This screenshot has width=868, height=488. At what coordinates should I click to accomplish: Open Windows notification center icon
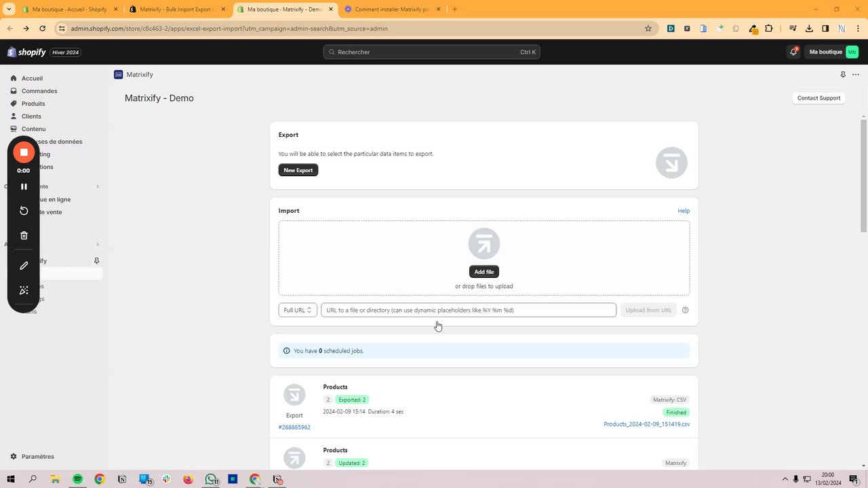[x=854, y=479]
